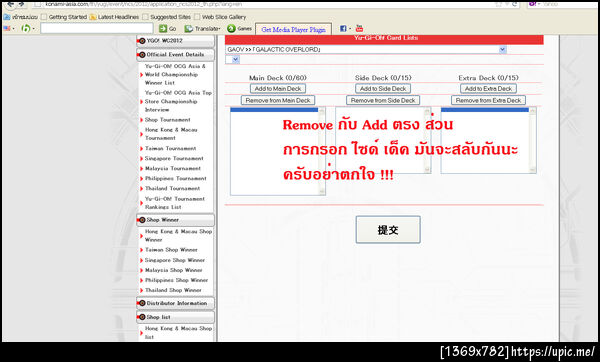
Task: Click the 提交 submit button
Action: 388,230
